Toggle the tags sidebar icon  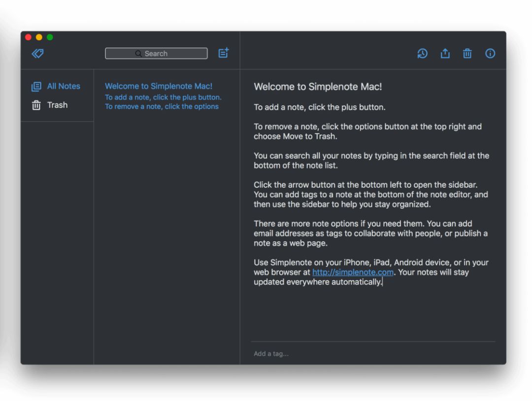click(37, 54)
